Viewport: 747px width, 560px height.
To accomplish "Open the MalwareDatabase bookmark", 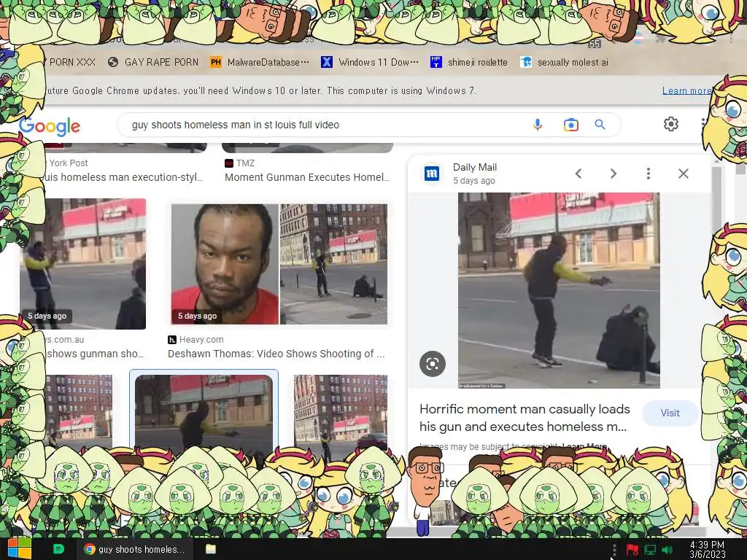I will (260, 63).
